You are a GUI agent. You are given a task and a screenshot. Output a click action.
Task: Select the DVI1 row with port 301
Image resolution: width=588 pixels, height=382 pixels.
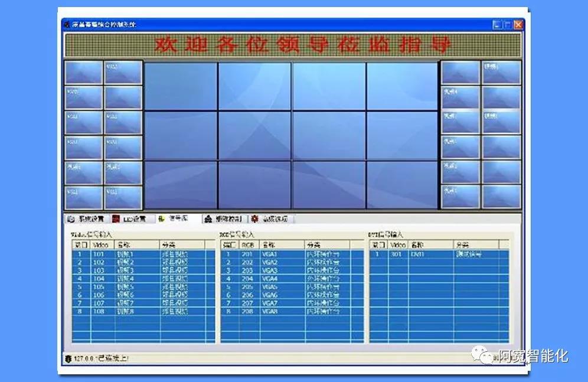click(439, 254)
